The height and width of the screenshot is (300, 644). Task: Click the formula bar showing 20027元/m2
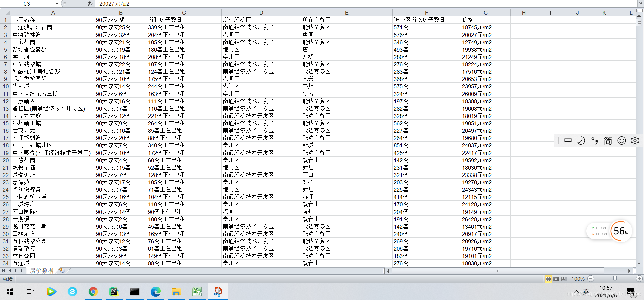click(x=366, y=4)
